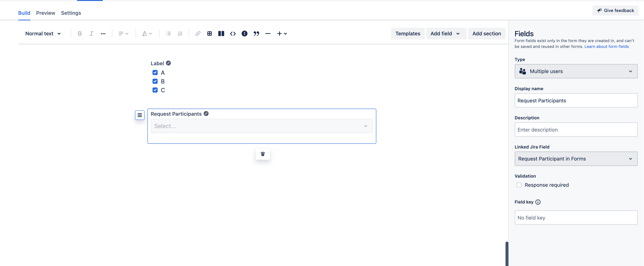Click the columns layout icon
This screenshot has height=266, width=644.
coord(221,34)
